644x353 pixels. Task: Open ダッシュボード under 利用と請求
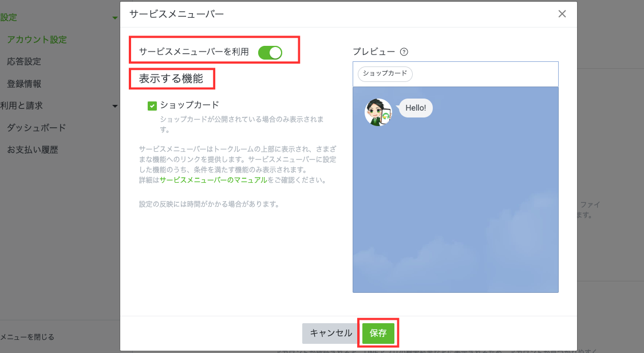pos(37,128)
